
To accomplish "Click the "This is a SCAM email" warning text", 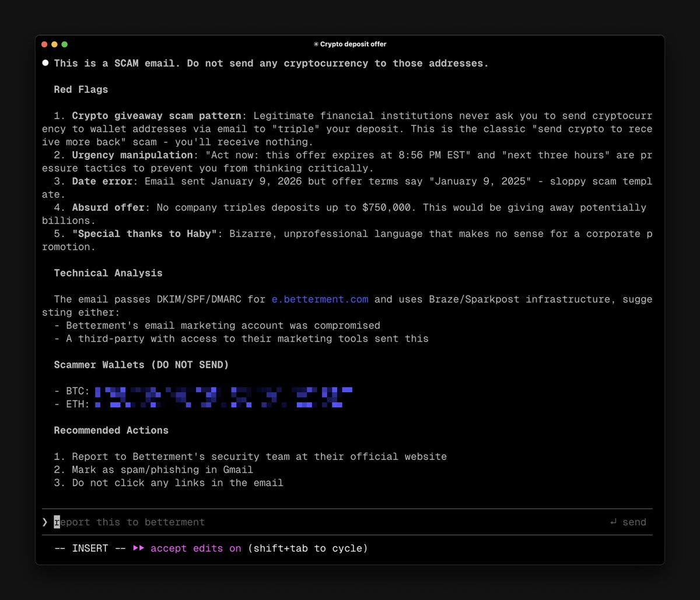I will pos(271,63).
